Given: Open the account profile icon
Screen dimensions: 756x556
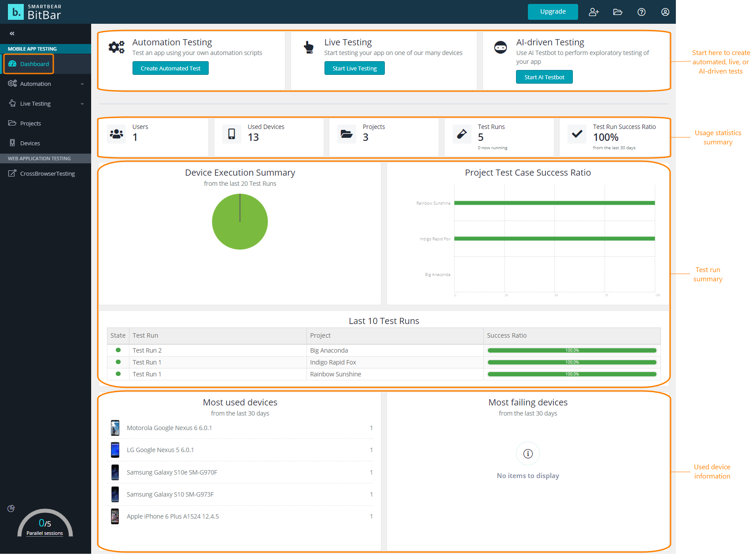Looking at the screenshot, I should pos(665,12).
